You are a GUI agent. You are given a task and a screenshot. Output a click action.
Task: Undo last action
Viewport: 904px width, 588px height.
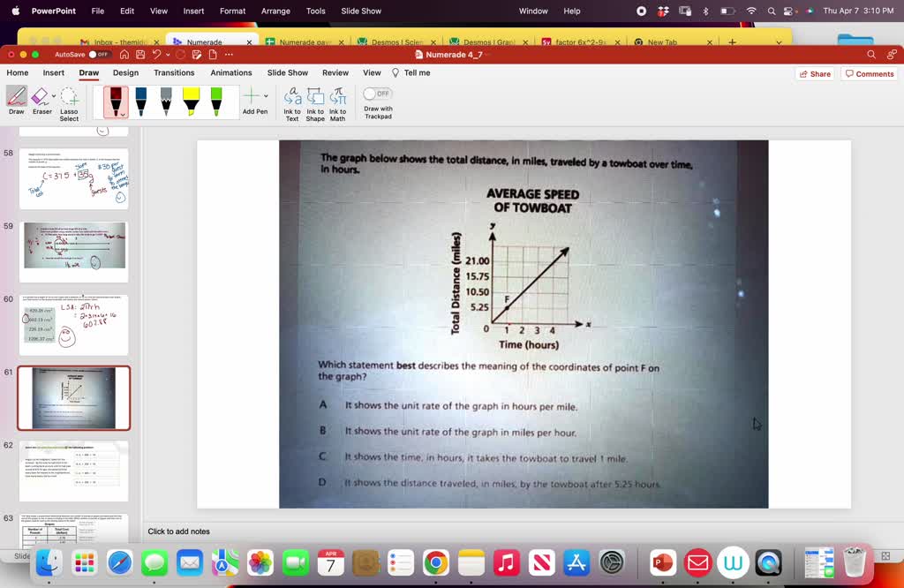pos(156,54)
